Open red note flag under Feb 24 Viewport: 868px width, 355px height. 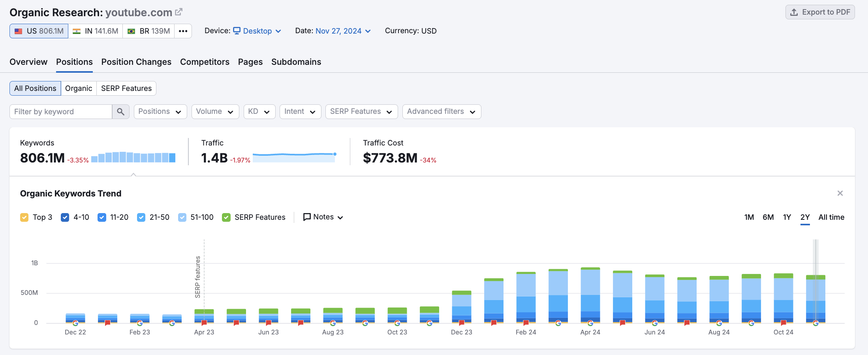click(x=526, y=323)
